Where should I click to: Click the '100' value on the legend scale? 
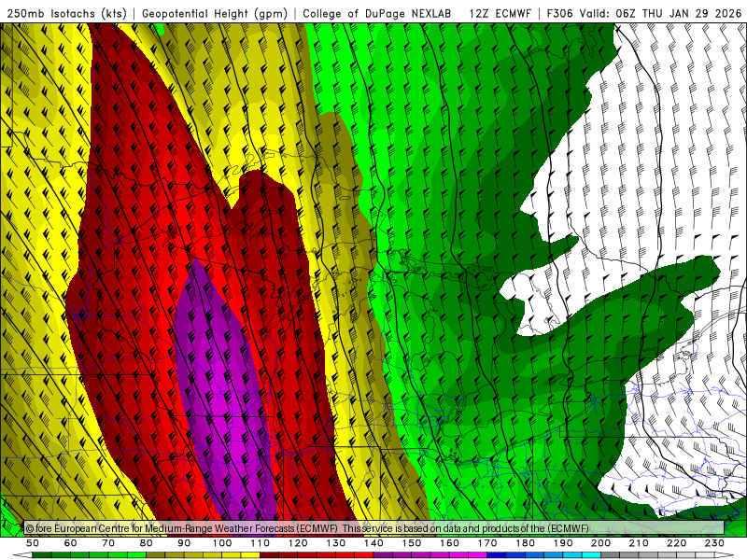tap(222, 543)
